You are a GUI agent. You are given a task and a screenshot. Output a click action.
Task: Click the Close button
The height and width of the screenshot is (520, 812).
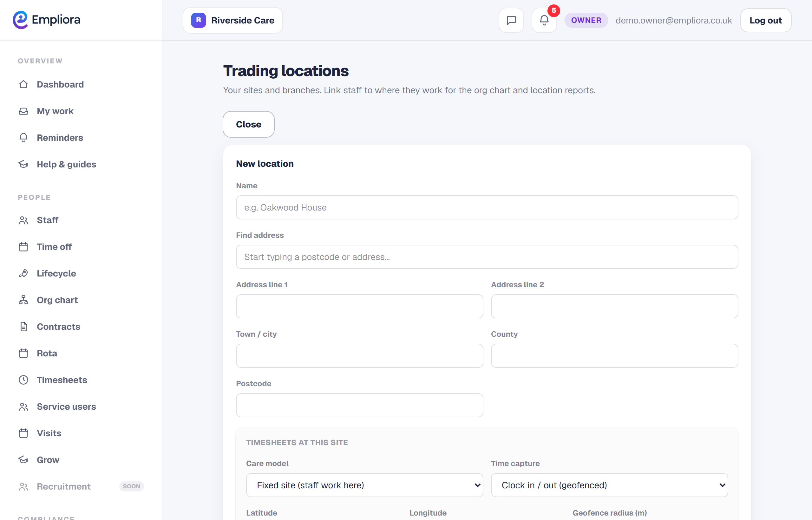point(248,124)
